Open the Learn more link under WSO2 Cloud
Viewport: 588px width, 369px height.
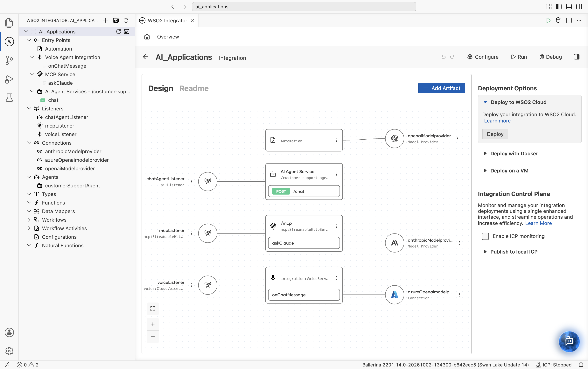(497, 121)
